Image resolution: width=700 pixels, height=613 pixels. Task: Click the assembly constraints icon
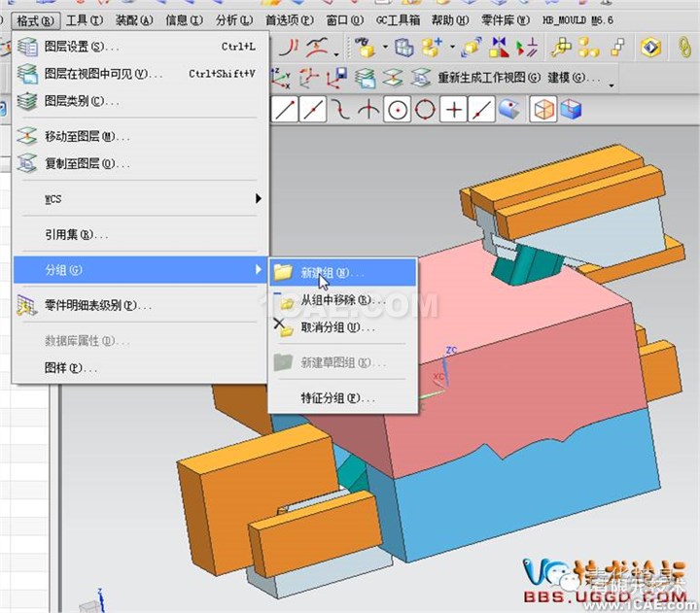526,48
